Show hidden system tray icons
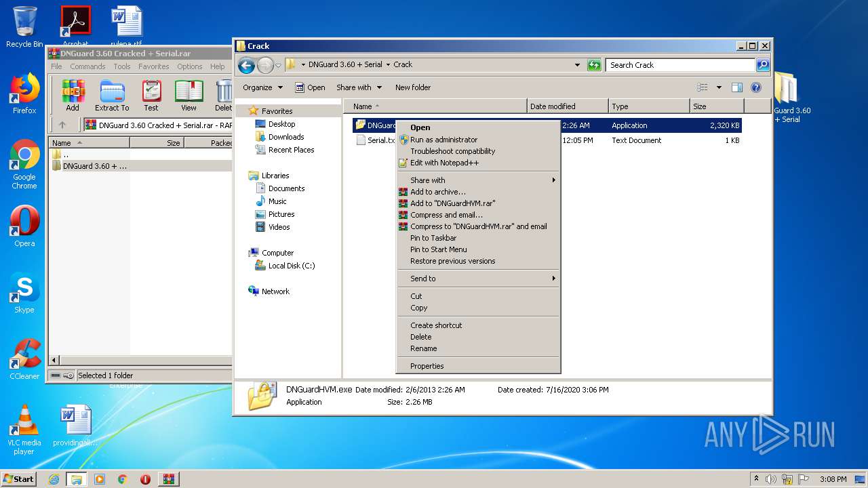The width and height of the screenshot is (868, 488). tap(756, 479)
